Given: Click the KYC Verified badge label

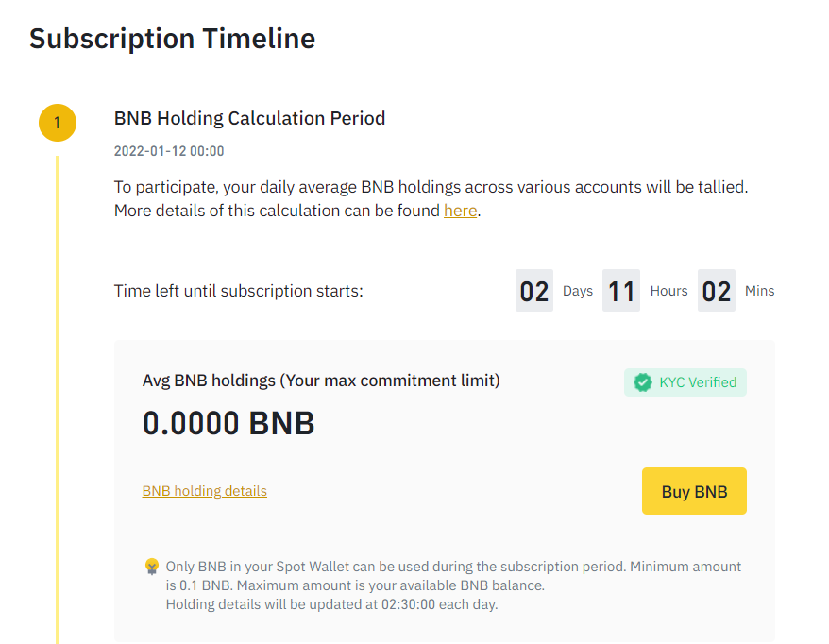Looking at the screenshot, I should tap(685, 382).
